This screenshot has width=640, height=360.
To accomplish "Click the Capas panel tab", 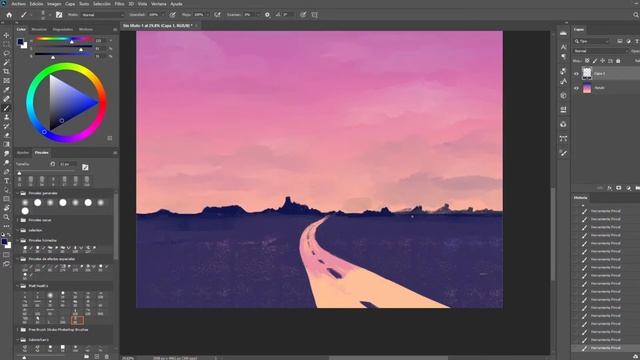I will pos(579,29).
